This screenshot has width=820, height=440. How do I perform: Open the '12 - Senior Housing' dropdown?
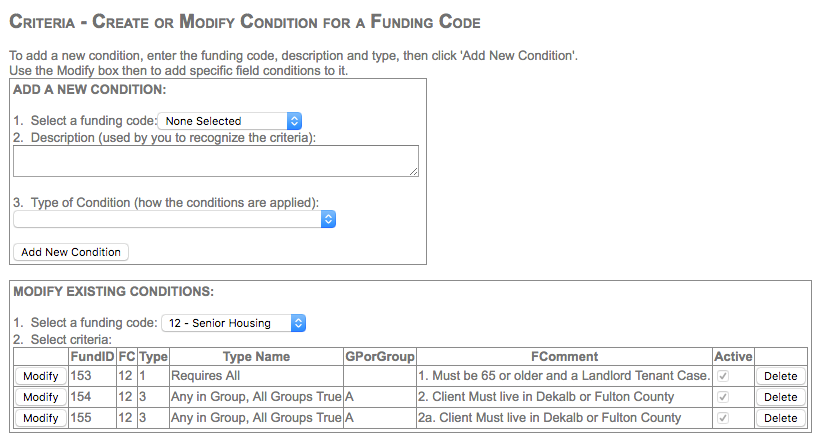[x=233, y=323]
